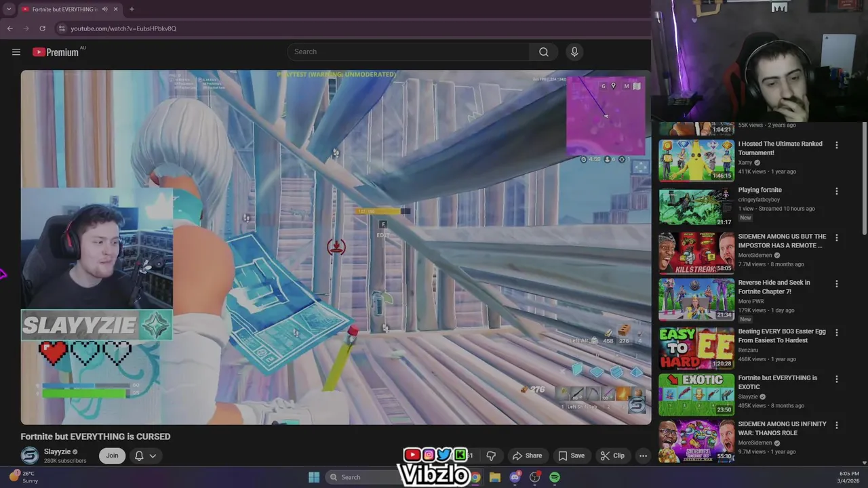The image size is (868, 488).
Task: Share the video
Action: tap(527, 455)
